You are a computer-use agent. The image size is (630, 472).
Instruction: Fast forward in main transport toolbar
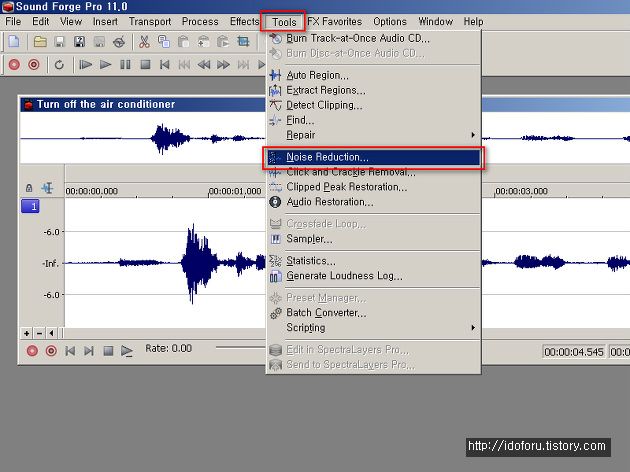point(223,65)
